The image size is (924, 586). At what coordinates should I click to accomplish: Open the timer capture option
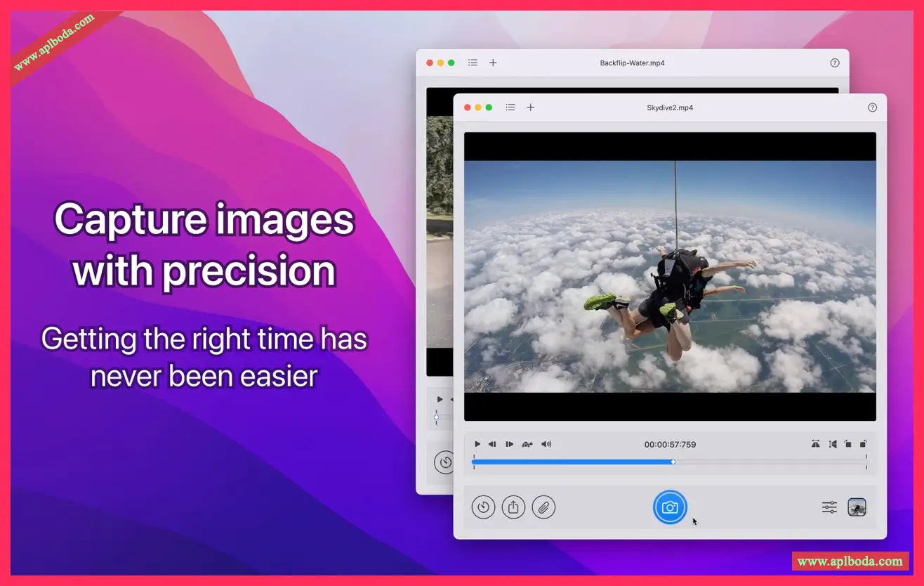[x=483, y=507]
